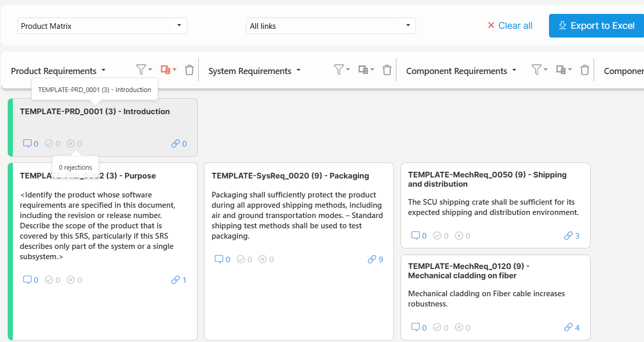Open Product Matrix dropdown
This screenshot has height=342, width=644.
click(102, 26)
